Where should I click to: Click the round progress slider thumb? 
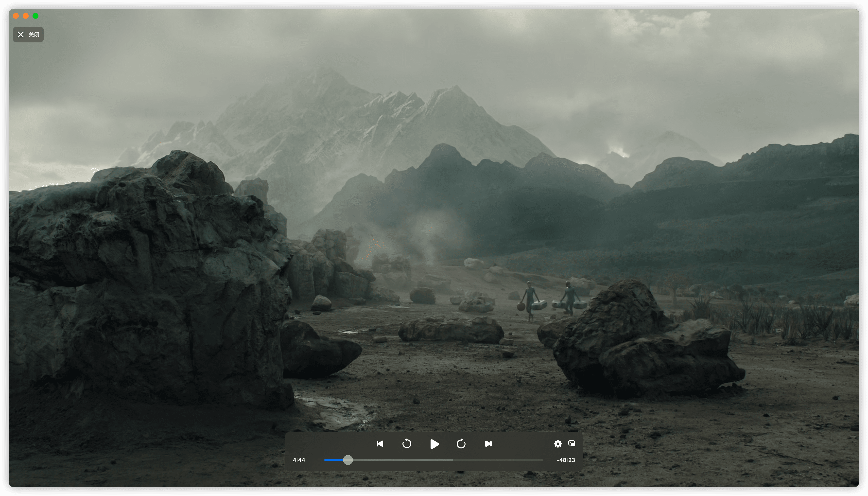coord(348,460)
